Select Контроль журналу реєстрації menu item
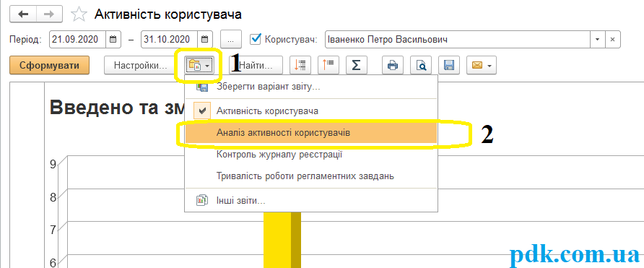Viewport: 644px width, 268px height. coord(311,155)
